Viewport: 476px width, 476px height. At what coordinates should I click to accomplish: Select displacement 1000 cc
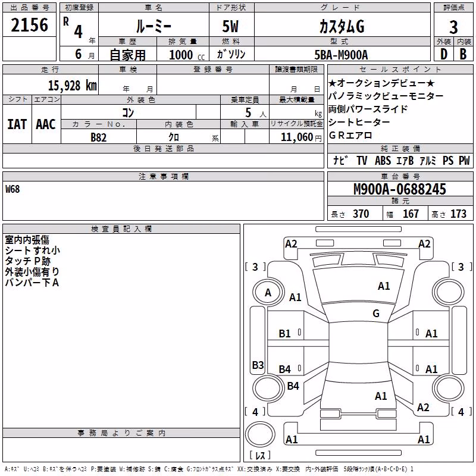187,55
